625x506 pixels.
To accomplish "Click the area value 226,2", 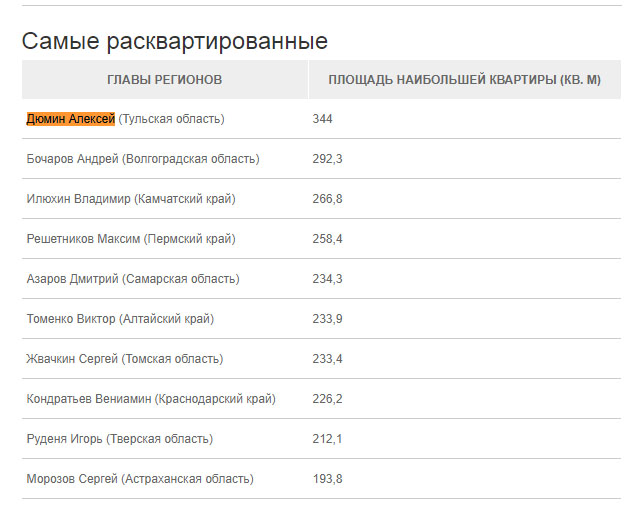I will click(327, 399).
